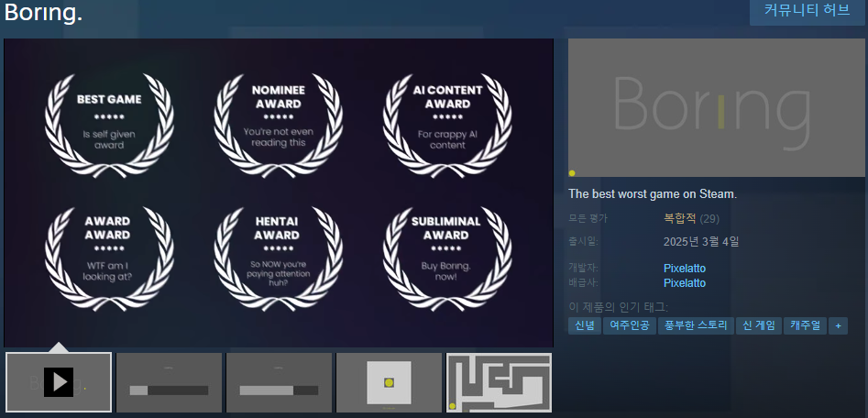Screen dimensions: 868x418
Task: Click the AWARD AWARD laurel
Action: click(x=109, y=258)
